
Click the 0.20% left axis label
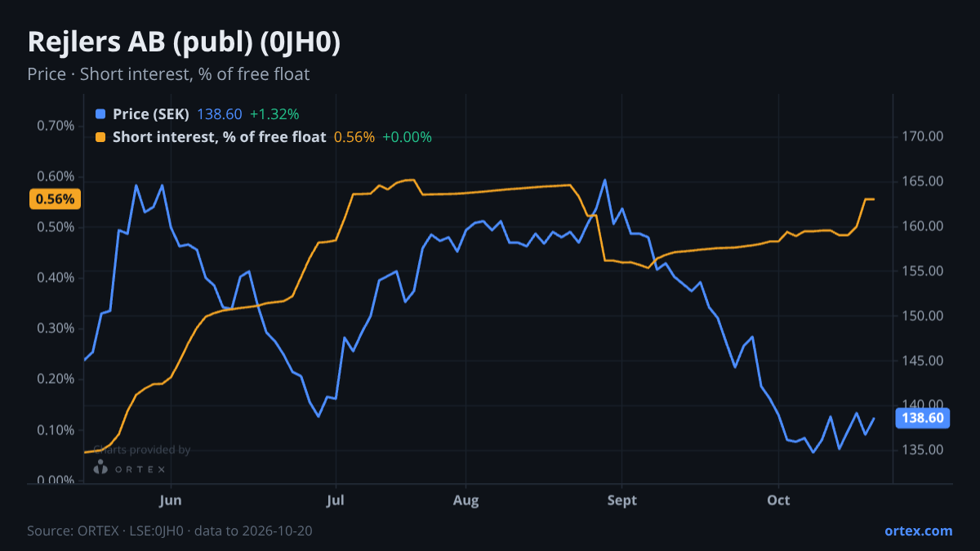point(56,379)
